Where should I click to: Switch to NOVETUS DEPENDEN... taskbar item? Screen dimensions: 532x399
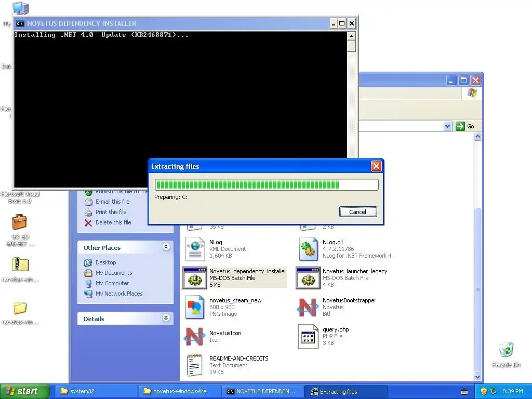tap(262, 391)
